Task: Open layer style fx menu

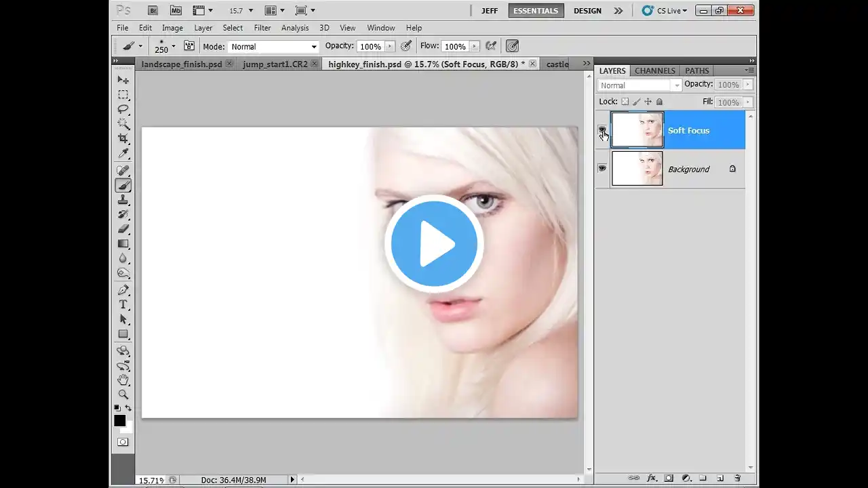Action: [x=652, y=479]
